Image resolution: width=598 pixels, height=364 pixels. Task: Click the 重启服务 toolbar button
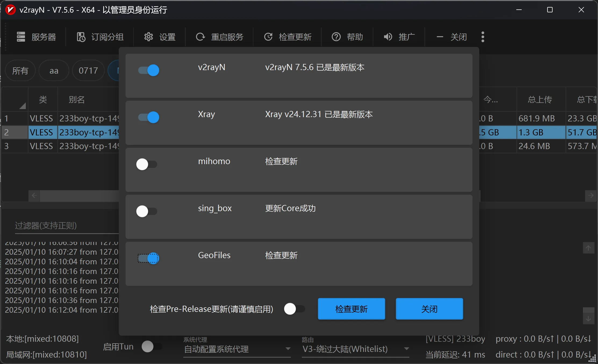219,37
